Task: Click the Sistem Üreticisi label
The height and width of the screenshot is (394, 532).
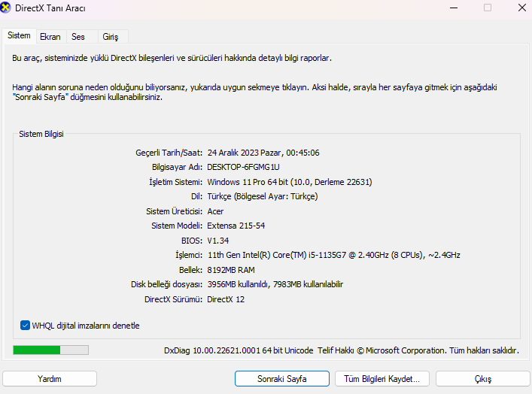Action: click(174, 211)
